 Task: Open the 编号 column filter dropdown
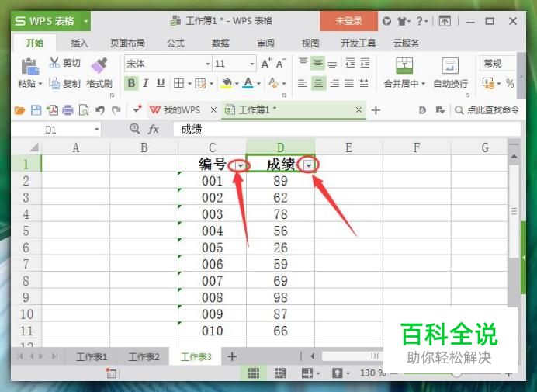[241, 166]
